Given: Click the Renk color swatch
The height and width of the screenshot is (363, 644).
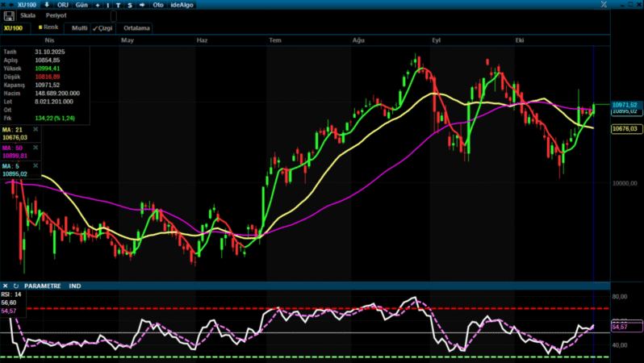Looking at the screenshot, I should [x=40, y=27].
